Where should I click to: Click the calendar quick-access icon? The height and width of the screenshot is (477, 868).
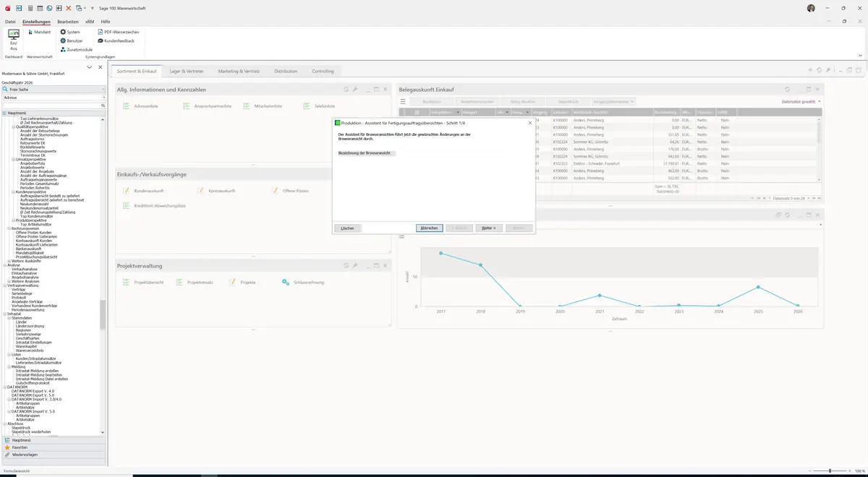coord(39,7)
